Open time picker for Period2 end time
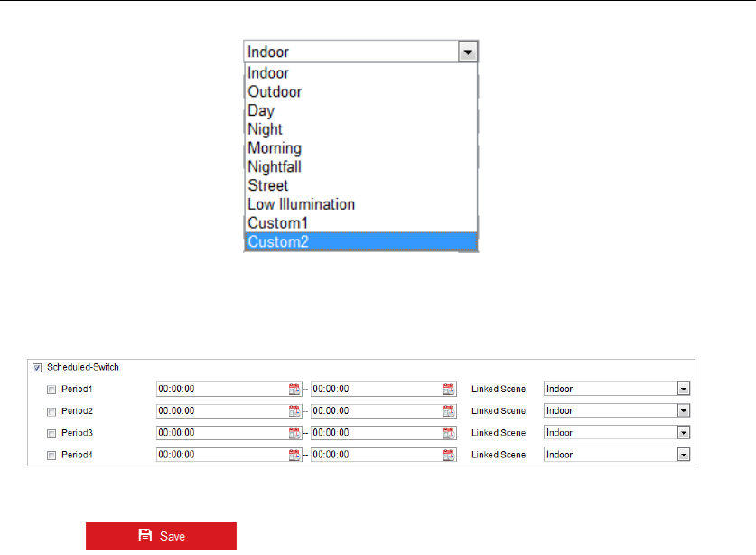Screen dimensions: 756x555 point(449,411)
